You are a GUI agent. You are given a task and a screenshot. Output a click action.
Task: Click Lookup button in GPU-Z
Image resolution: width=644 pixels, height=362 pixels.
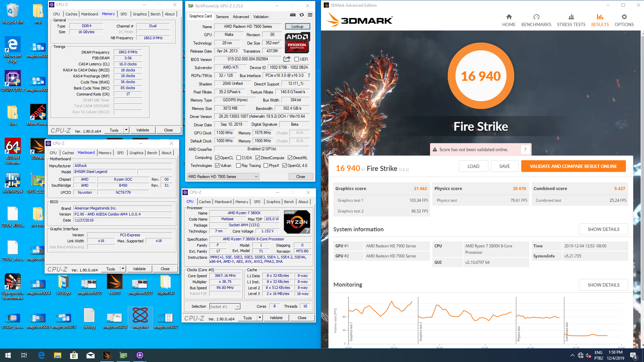pos(297,26)
